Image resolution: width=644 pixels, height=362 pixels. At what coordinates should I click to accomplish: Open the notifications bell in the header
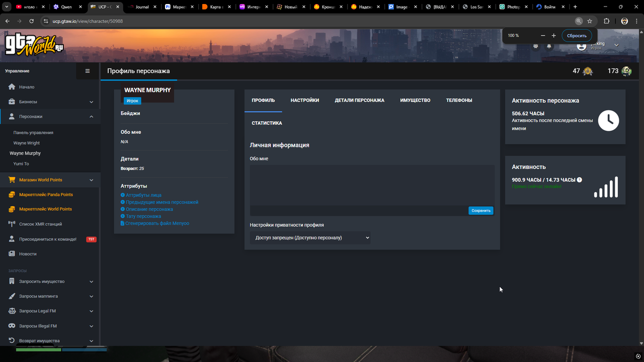[x=549, y=46]
